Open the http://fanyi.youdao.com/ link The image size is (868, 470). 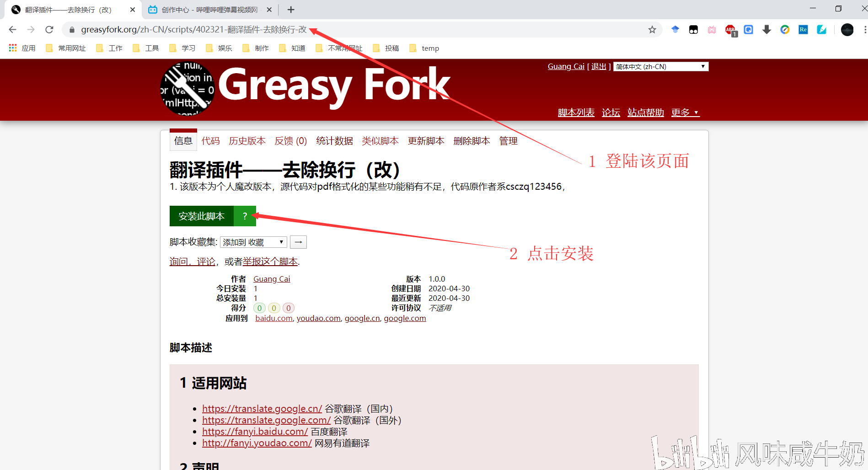click(257, 443)
